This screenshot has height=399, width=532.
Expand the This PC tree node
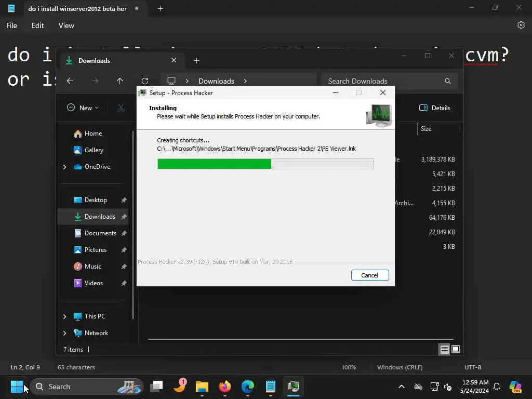64,316
